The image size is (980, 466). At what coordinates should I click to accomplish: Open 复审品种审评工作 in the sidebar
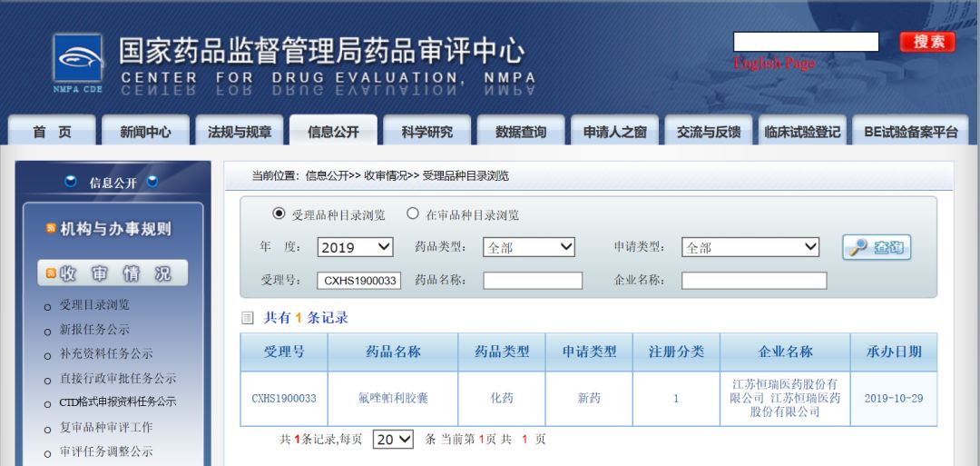106,428
